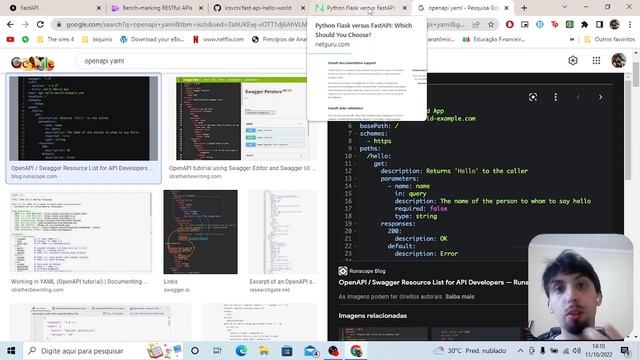Go to previous image in preview panel
Viewport: 640px width, 360px height.
tap(578, 97)
